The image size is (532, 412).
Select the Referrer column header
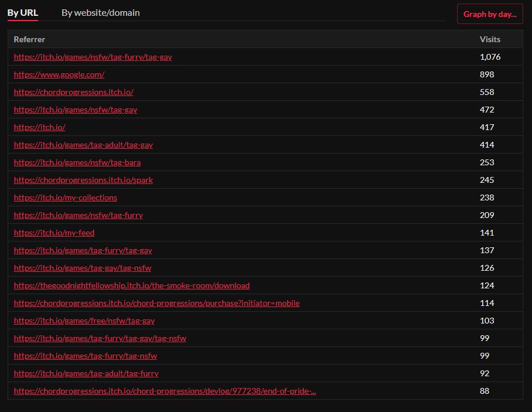point(29,39)
